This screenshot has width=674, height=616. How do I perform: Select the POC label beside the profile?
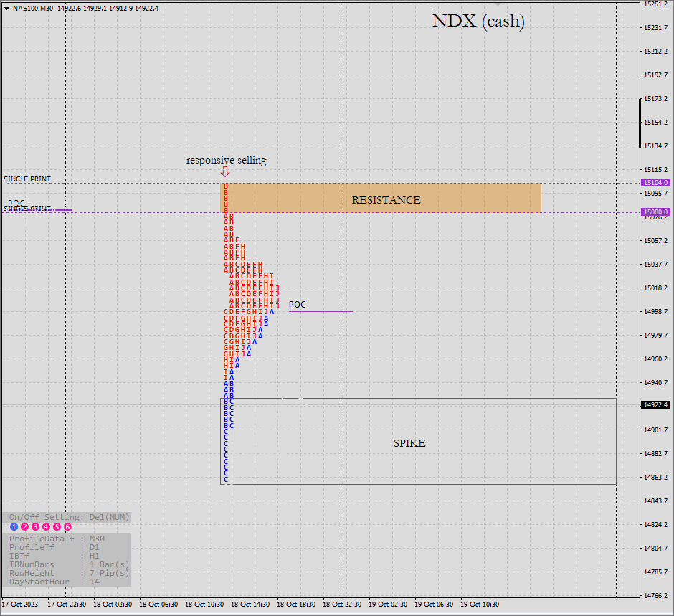pyautogui.click(x=297, y=305)
